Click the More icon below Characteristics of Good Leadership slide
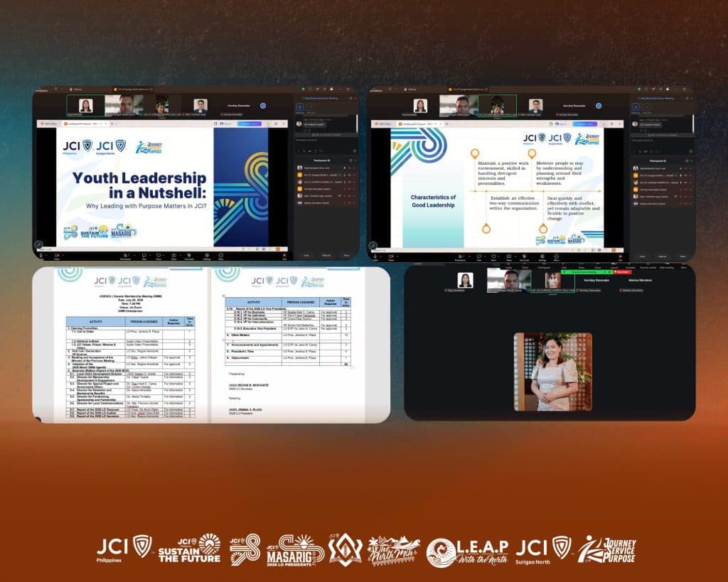728x582 pixels. click(556, 257)
